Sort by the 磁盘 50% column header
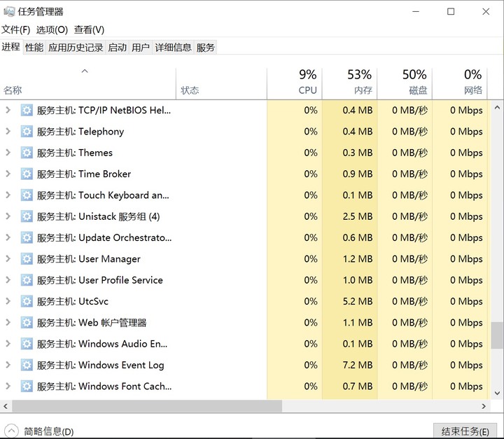The width and height of the screenshot is (504, 439). click(405, 83)
